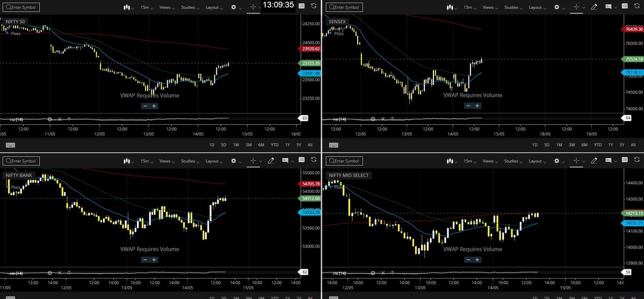Set 1D range under NIFTY 50 chart
This screenshot has height=299, width=644.
pos(212,145)
